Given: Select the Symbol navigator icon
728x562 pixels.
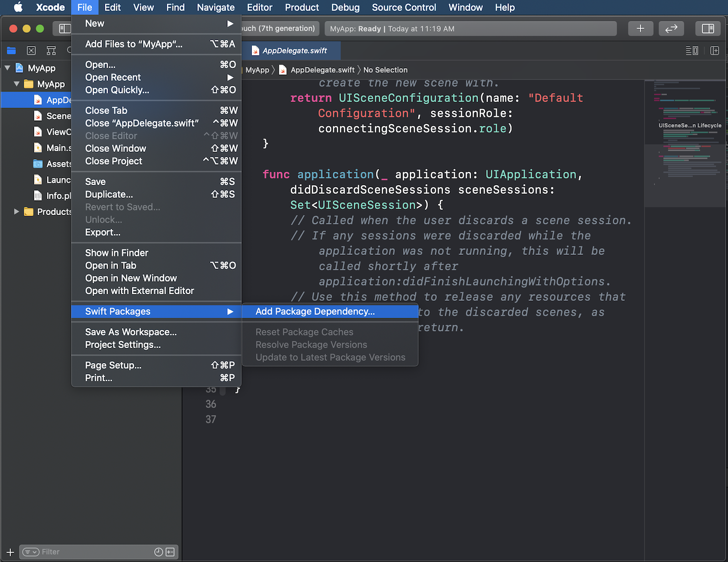Looking at the screenshot, I should [51, 50].
